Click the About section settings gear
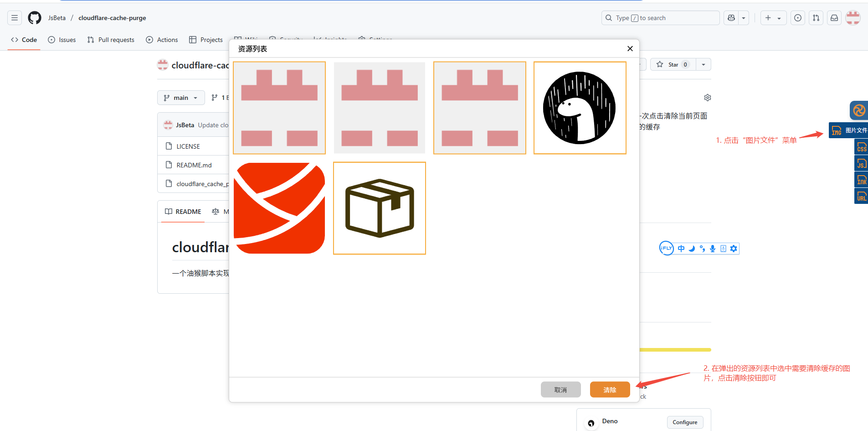868x431 pixels. pyautogui.click(x=708, y=98)
